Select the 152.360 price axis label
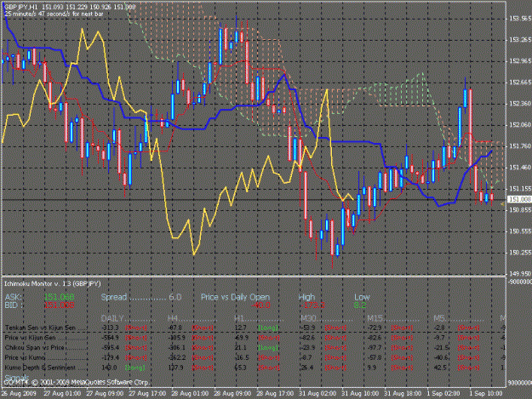The image size is (532, 399). 520,104
